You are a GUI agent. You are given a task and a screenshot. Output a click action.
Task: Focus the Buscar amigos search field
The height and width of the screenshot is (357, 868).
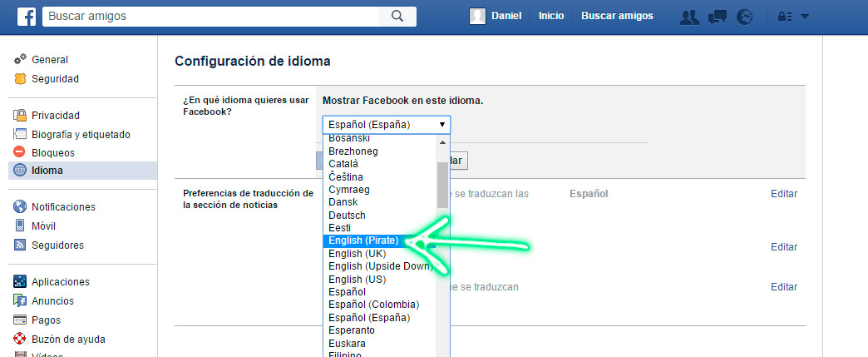(210, 17)
